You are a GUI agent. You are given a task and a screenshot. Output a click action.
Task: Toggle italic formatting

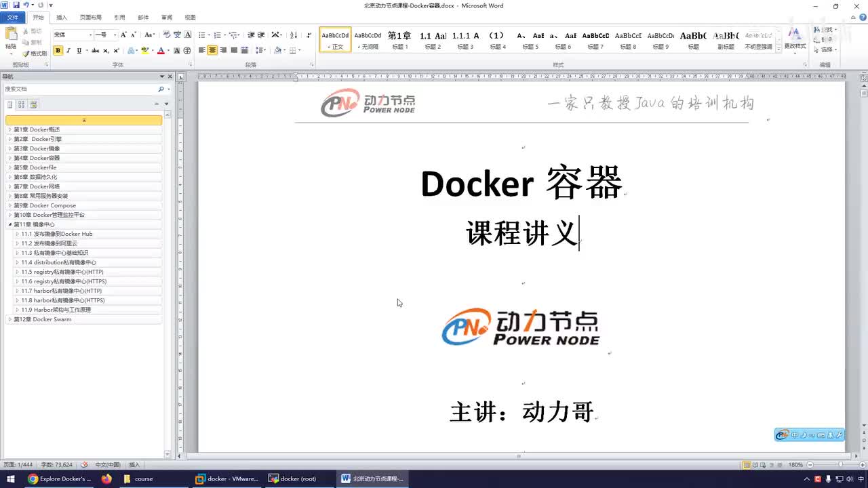point(68,51)
